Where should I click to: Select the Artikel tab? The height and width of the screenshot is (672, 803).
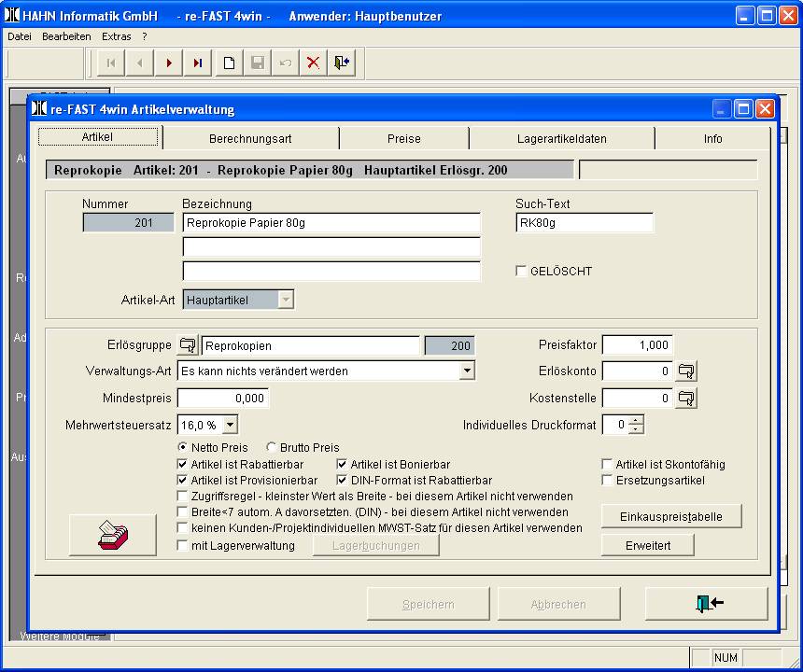(x=97, y=136)
